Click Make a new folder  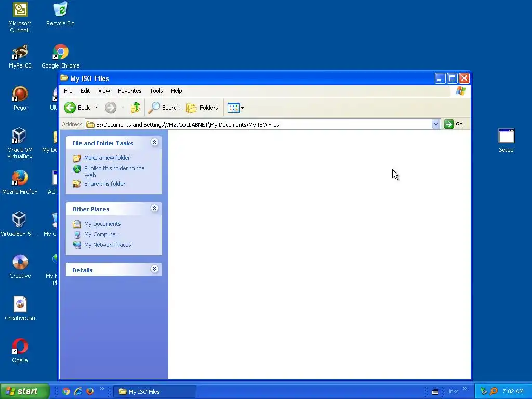pyautogui.click(x=107, y=158)
